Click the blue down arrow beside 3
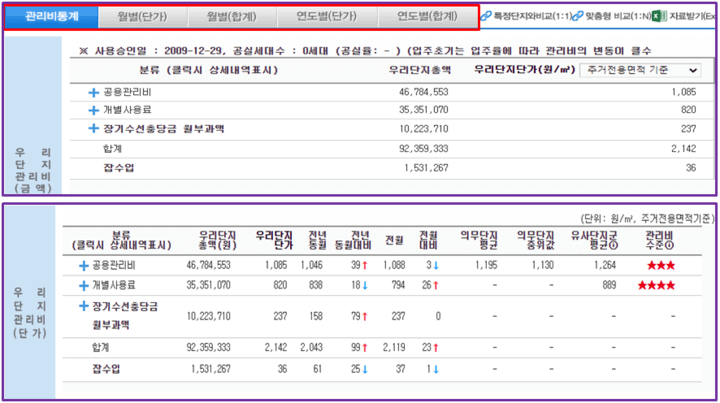 click(436, 265)
